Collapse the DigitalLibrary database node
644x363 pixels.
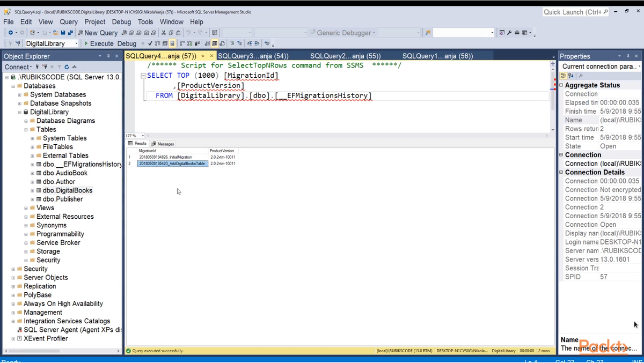click(20, 112)
